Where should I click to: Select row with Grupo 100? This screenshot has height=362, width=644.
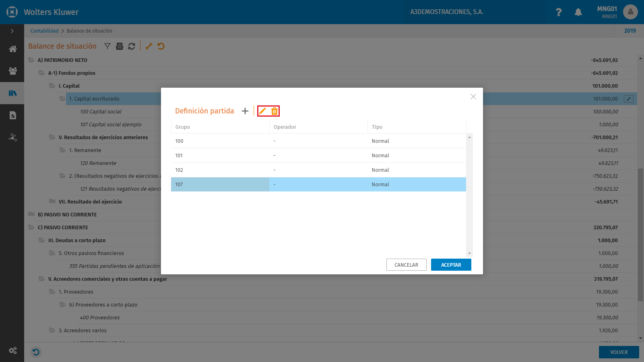[x=318, y=141]
